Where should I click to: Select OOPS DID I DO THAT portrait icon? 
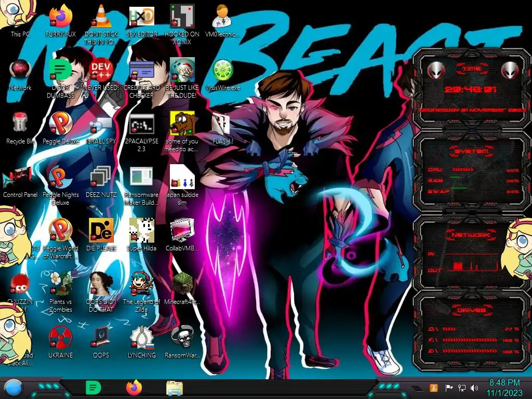pos(101,292)
